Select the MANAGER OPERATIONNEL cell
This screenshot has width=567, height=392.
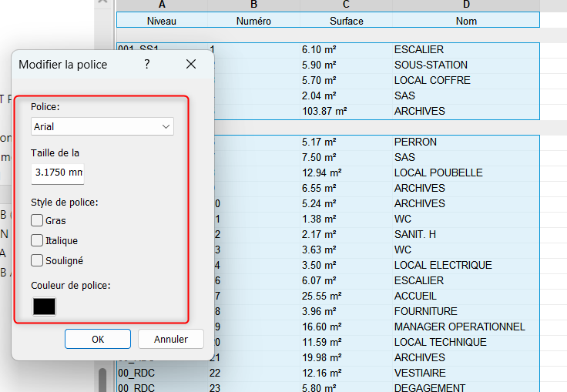(x=459, y=327)
